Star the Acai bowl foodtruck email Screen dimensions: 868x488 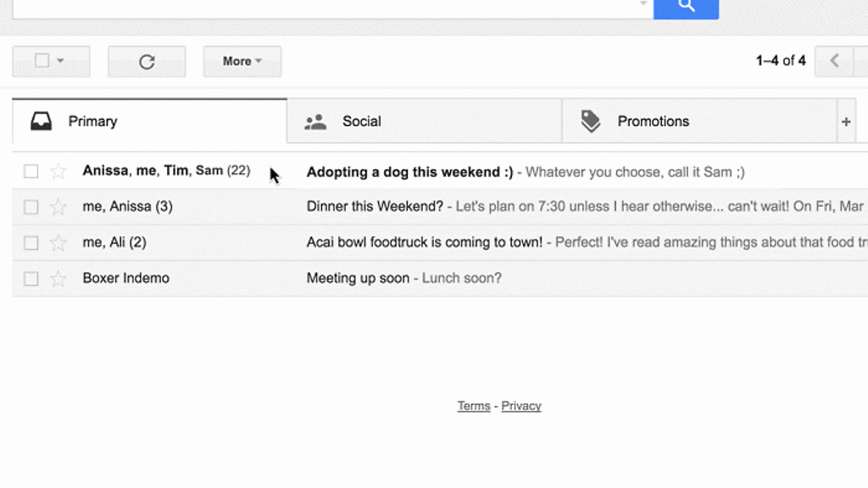pos(58,243)
